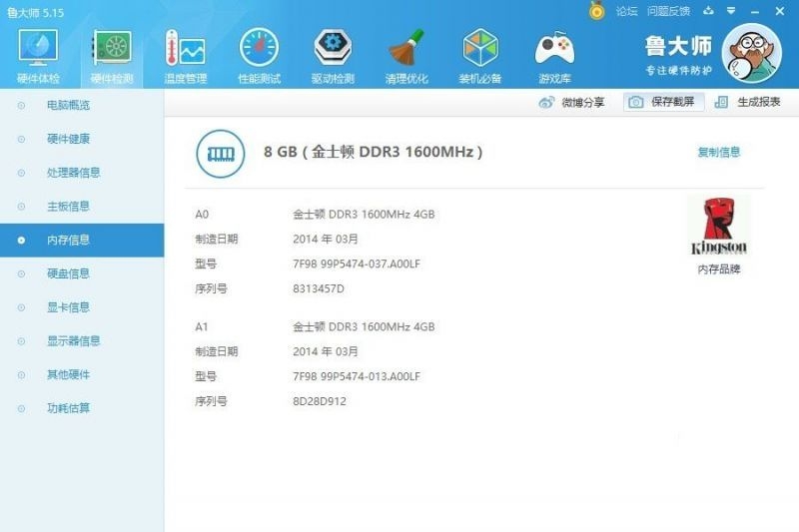
Task: Open the 问题反馈 feedback link
Action: (668, 11)
